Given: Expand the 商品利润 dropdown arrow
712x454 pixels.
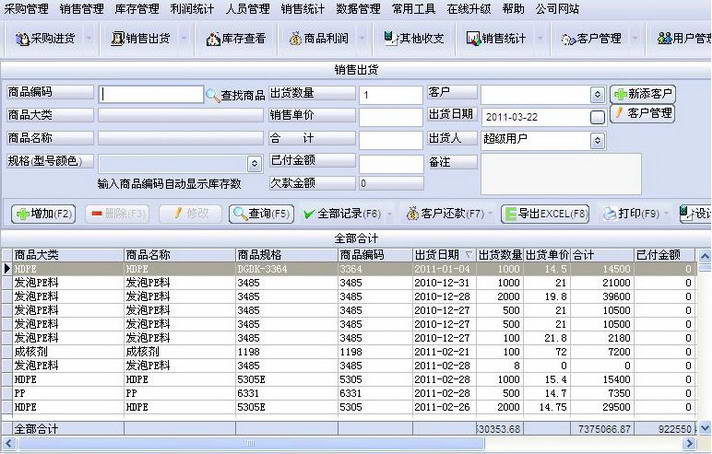Looking at the screenshot, I should point(362,39).
